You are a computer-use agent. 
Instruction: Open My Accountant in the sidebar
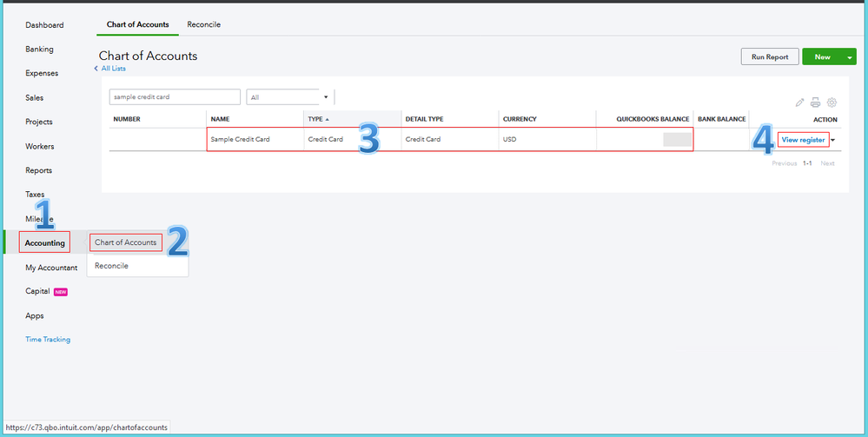[x=51, y=268]
